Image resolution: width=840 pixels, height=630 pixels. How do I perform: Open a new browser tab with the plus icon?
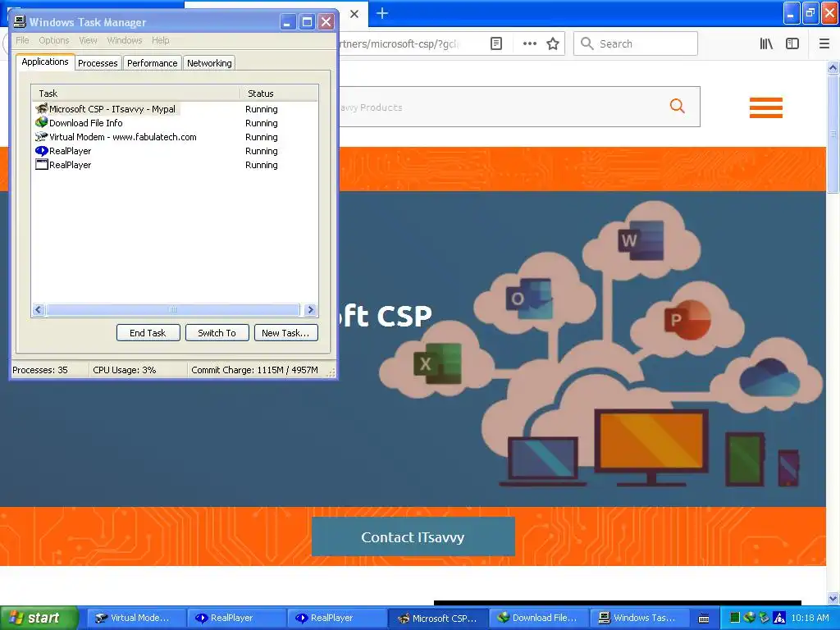tap(382, 13)
